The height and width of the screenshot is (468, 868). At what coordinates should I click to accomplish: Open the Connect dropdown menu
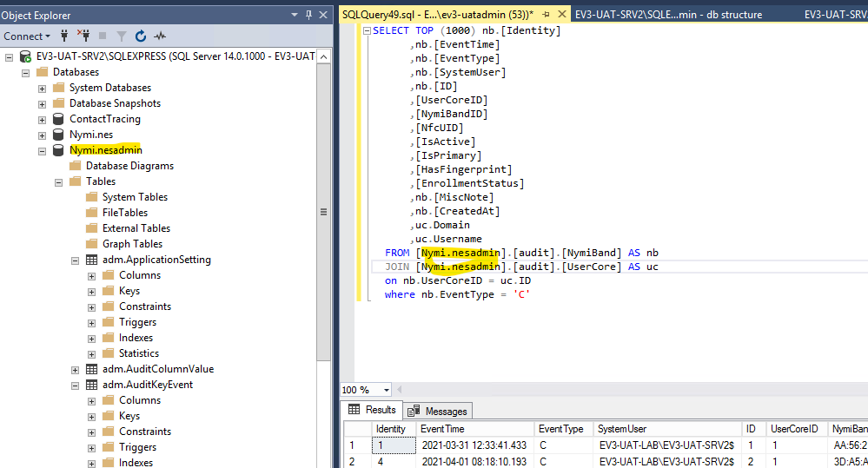click(x=27, y=36)
